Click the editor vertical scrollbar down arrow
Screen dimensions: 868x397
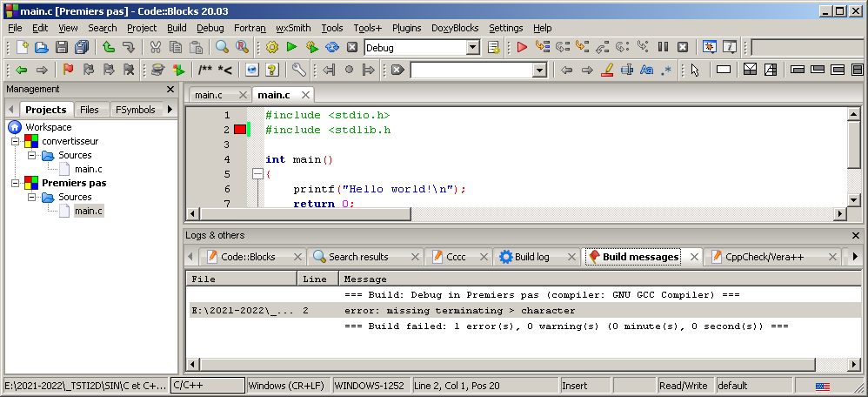click(x=853, y=200)
